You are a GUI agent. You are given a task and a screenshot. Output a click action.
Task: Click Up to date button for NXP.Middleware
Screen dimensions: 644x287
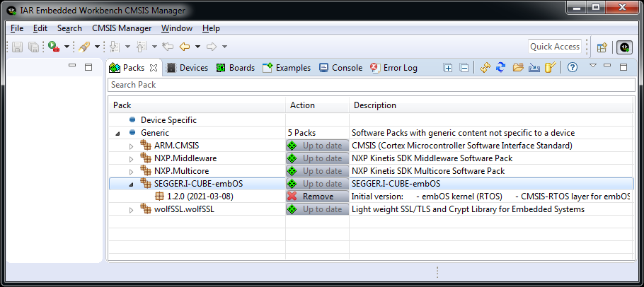(x=317, y=158)
